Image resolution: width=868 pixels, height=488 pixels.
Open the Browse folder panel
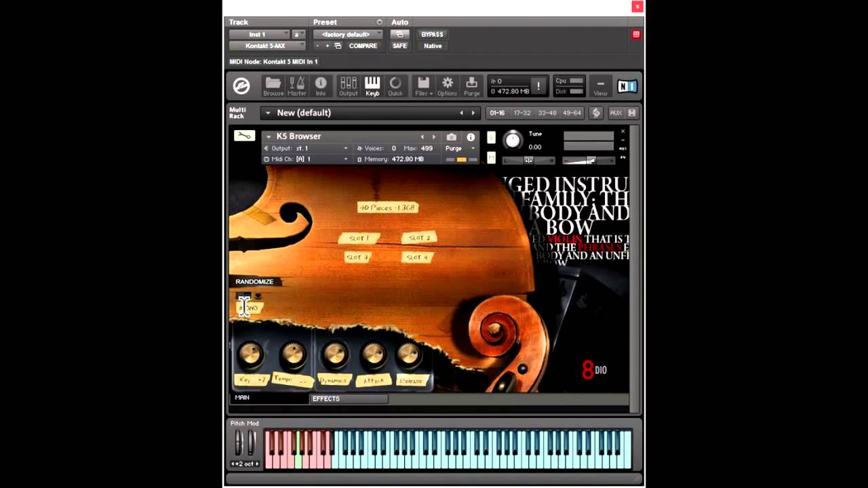(273, 86)
